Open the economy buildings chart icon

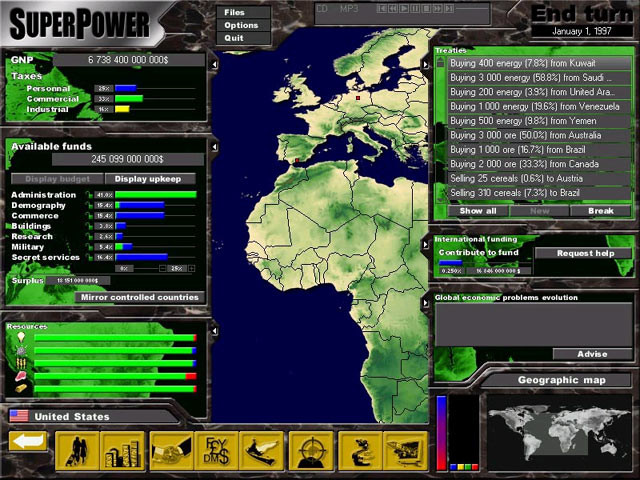coord(123,451)
